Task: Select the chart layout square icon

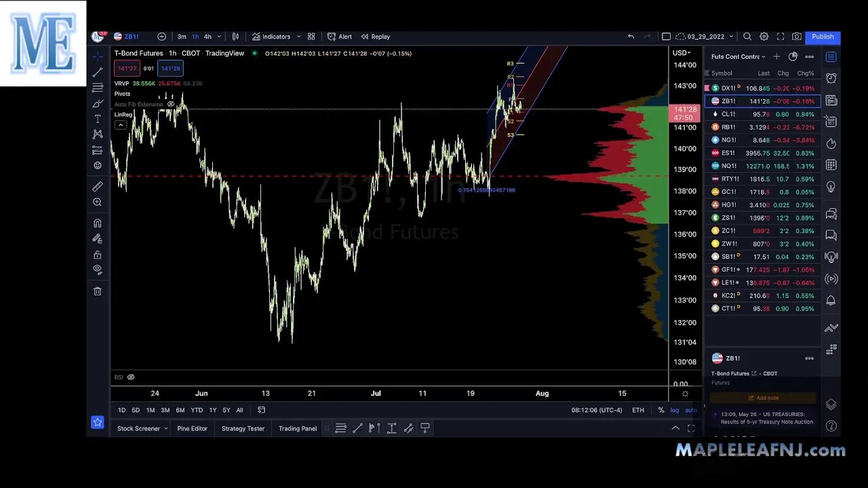Action: point(666,37)
